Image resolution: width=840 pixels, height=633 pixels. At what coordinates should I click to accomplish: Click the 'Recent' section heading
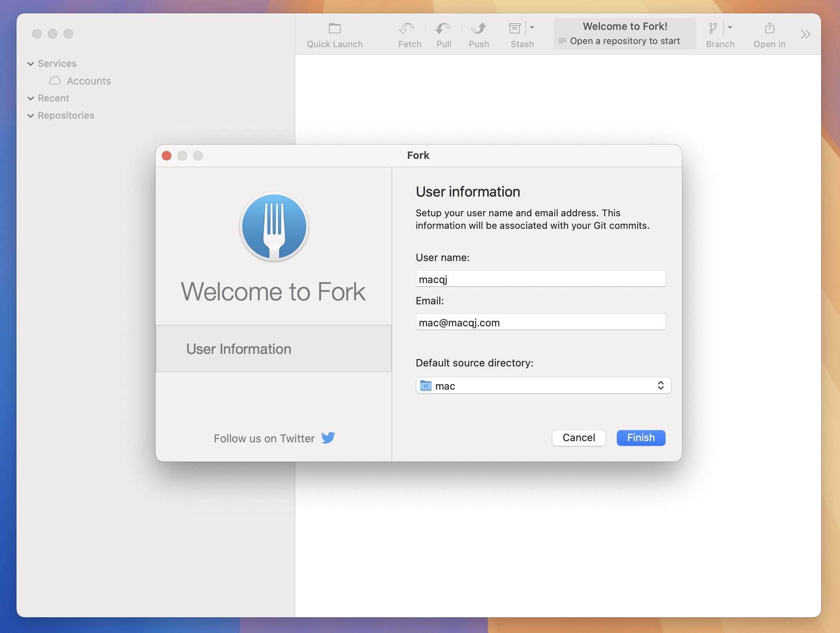pos(53,98)
